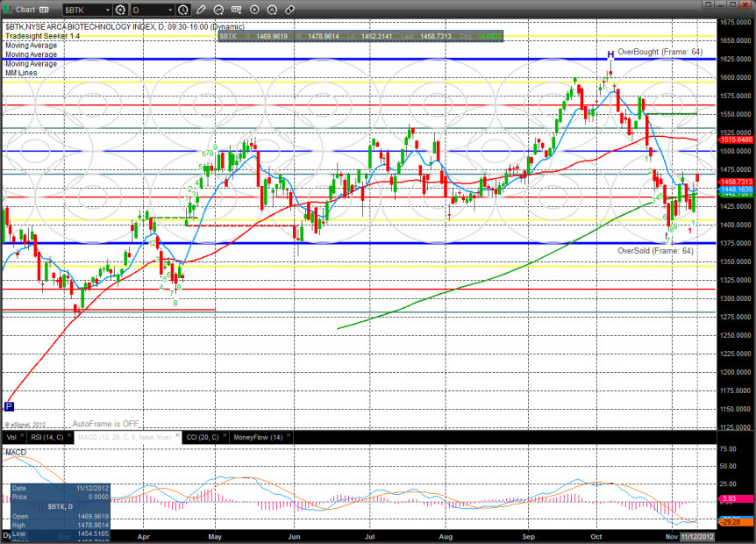Click the 1600.0000 price axis label
The height and width of the screenshot is (544, 756).
point(735,77)
